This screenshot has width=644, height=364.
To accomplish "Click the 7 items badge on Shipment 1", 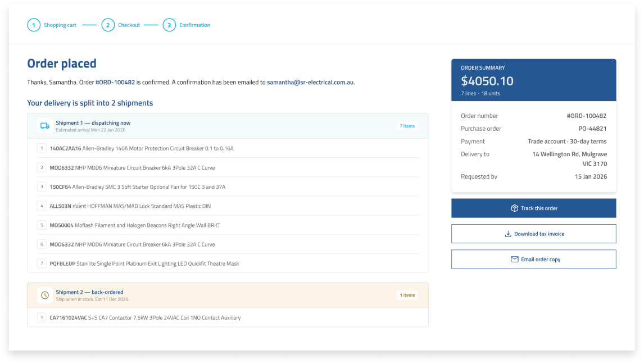I will pyautogui.click(x=407, y=126).
